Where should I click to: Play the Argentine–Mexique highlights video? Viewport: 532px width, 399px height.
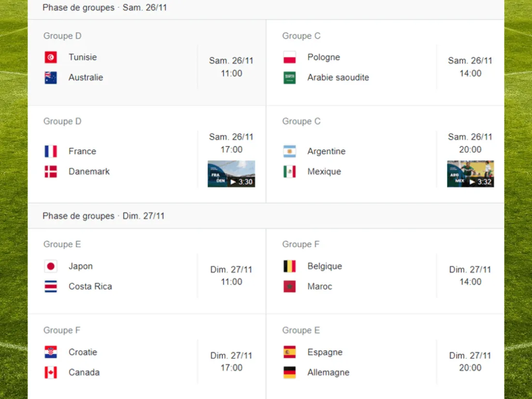[470, 174]
